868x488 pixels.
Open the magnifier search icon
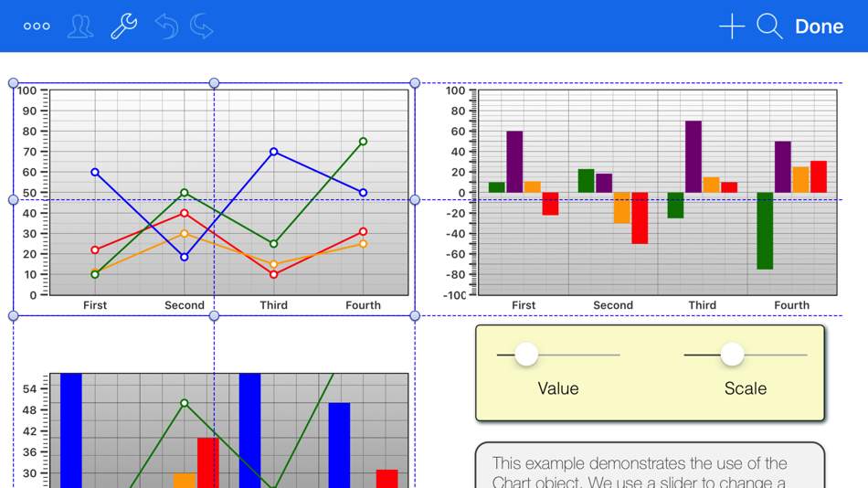(769, 26)
